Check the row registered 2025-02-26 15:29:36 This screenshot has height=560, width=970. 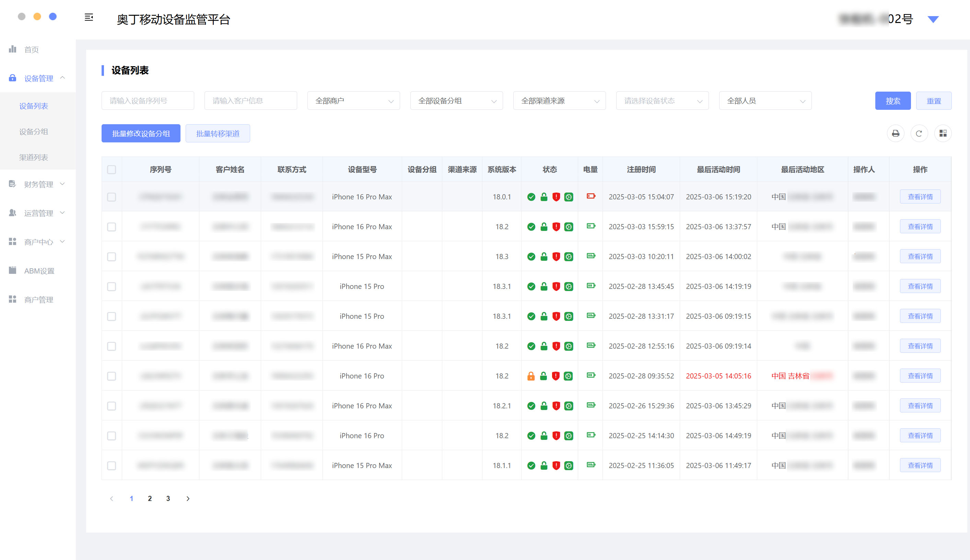point(112,406)
